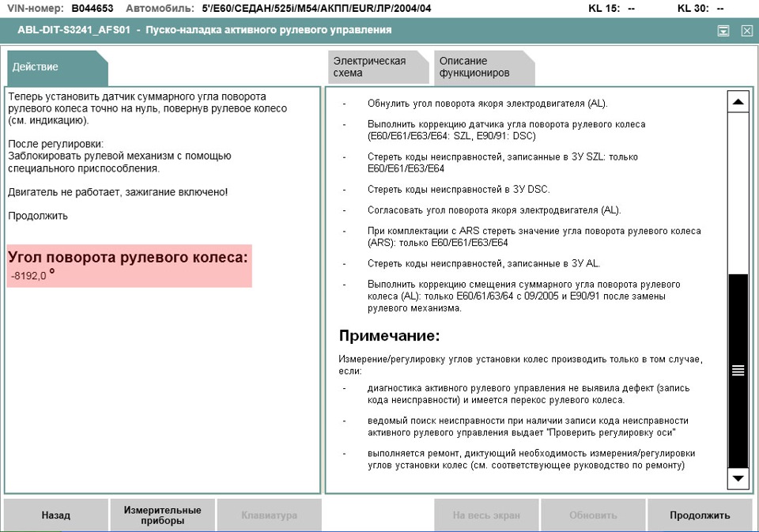Click the VIN number B044653
The height and width of the screenshot is (532, 759).
click(x=92, y=8)
